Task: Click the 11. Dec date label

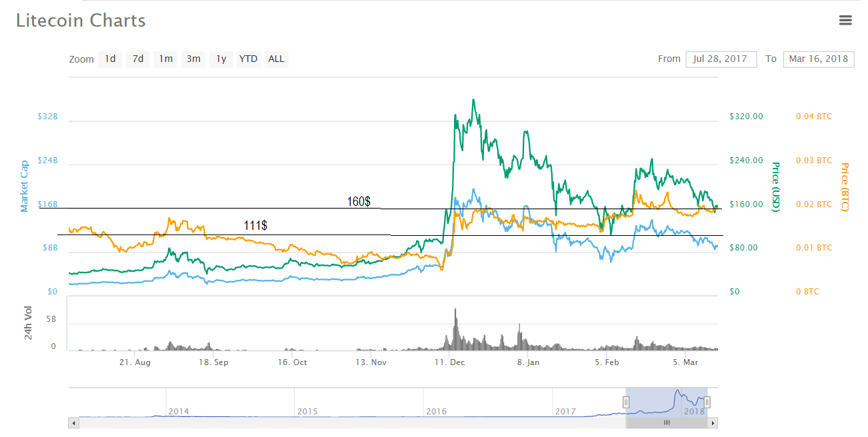Action: 450,362
